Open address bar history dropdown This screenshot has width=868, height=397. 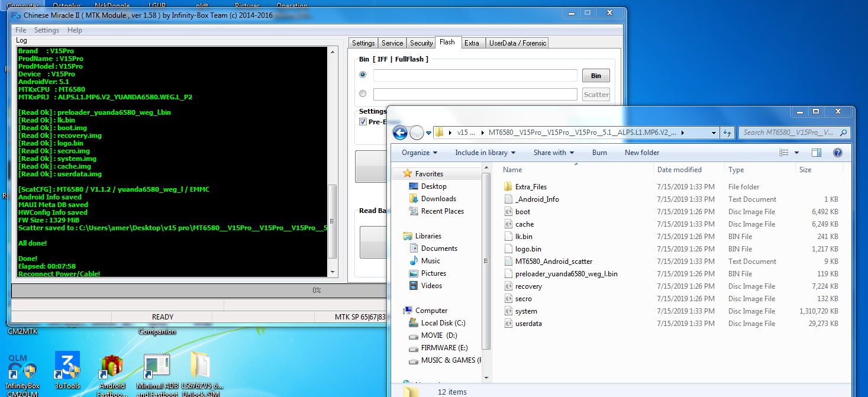pos(714,133)
